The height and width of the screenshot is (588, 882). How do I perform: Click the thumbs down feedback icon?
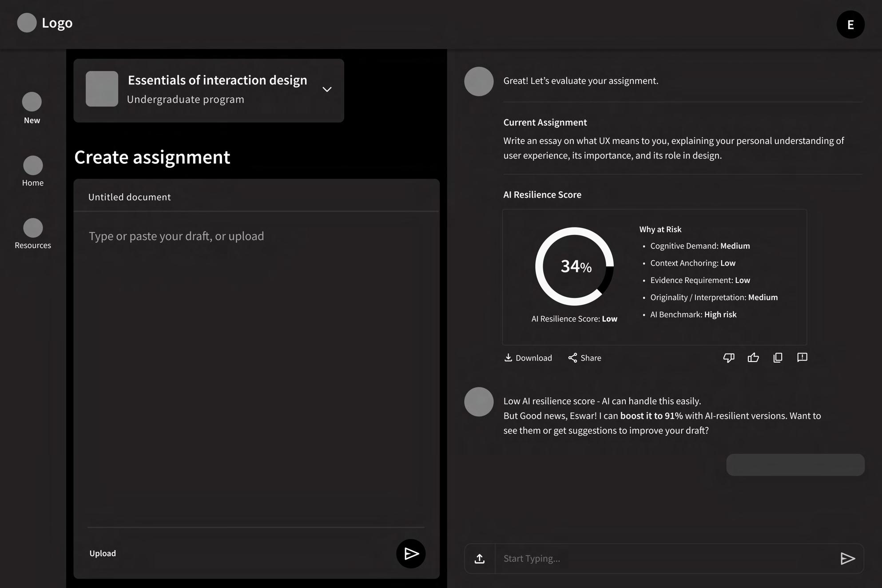point(729,358)
